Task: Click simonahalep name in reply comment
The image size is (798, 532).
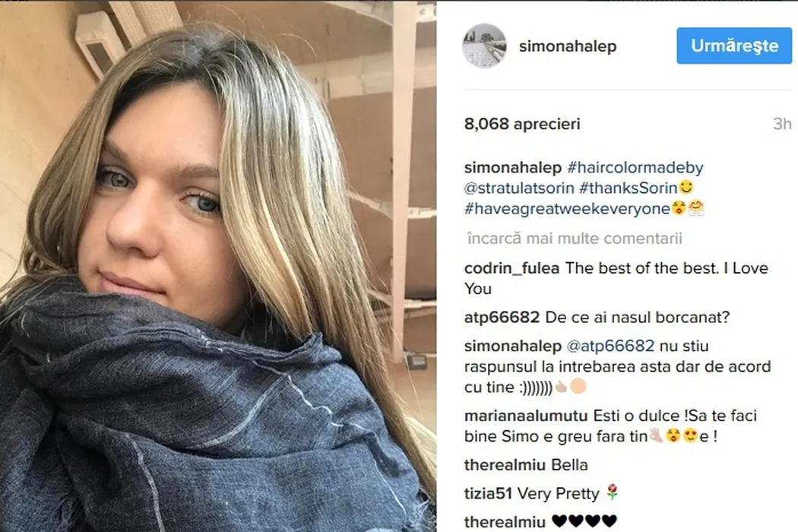Action: click(x=512, y=346)
